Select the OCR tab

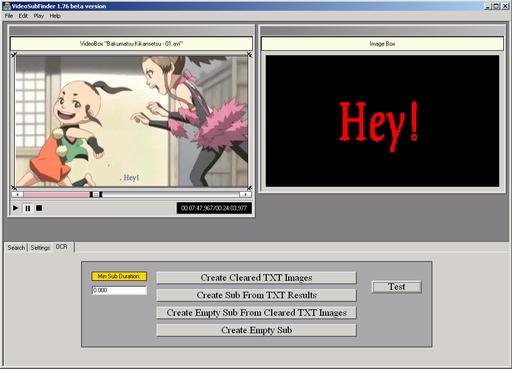(x=62, y=247)
